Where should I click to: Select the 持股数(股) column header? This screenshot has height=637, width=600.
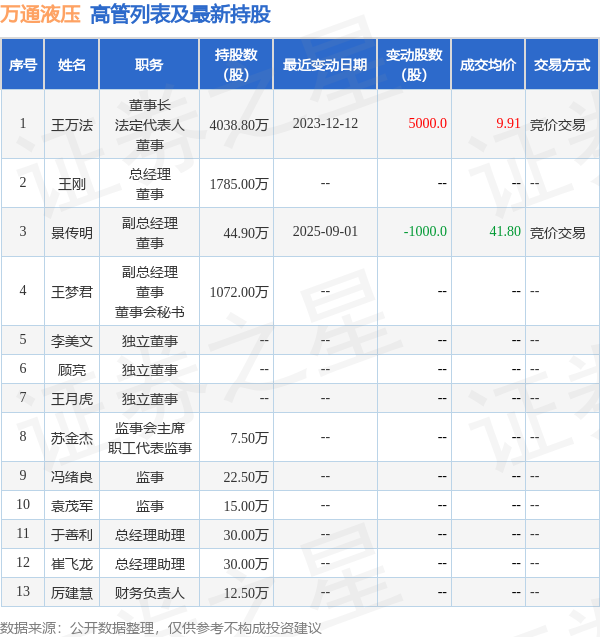pyautogui.click(x=236, y=65)
